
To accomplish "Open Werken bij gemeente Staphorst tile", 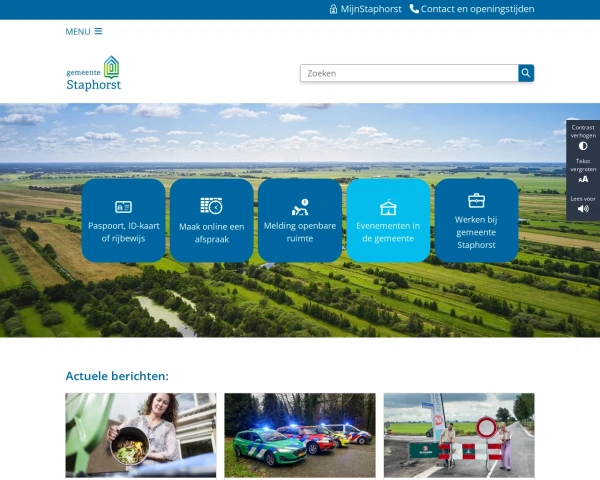I will (476, 220).
